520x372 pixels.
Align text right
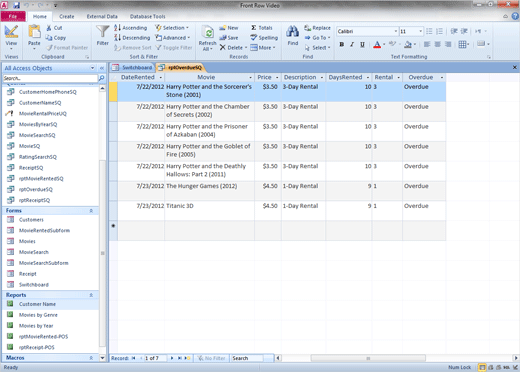[x=448, y=44]
